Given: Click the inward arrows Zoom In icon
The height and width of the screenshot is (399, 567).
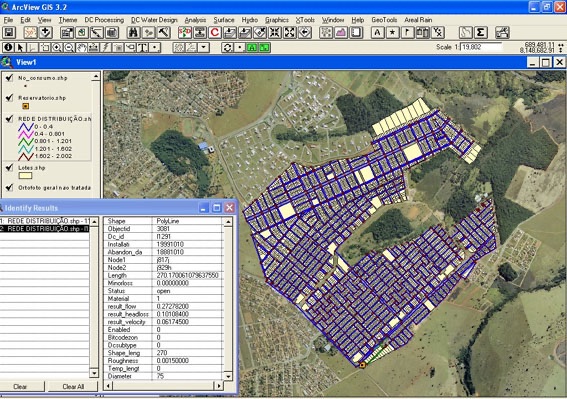Looking at the screenshot, I should [x=275, y=33].
